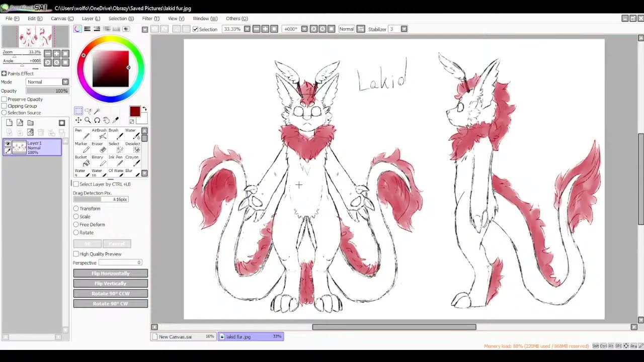Click Rotate 90° CW button
Screen dimensions: 644x362
(111, 304)
